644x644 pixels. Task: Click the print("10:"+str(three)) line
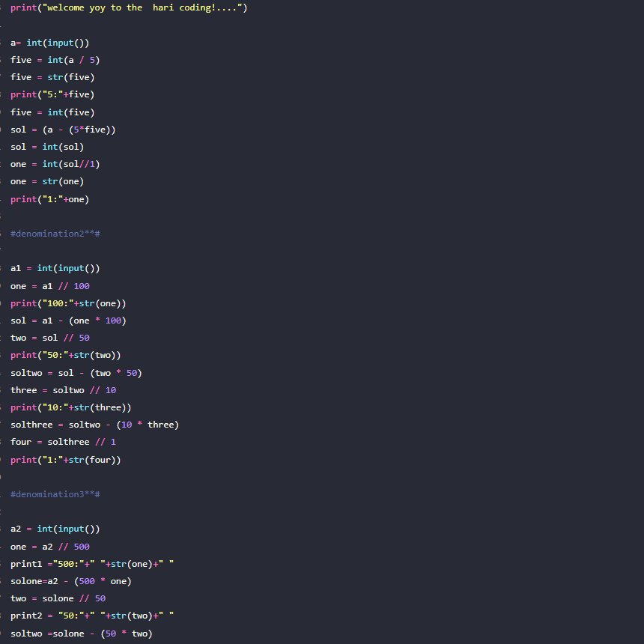click(x=70, y=407)
